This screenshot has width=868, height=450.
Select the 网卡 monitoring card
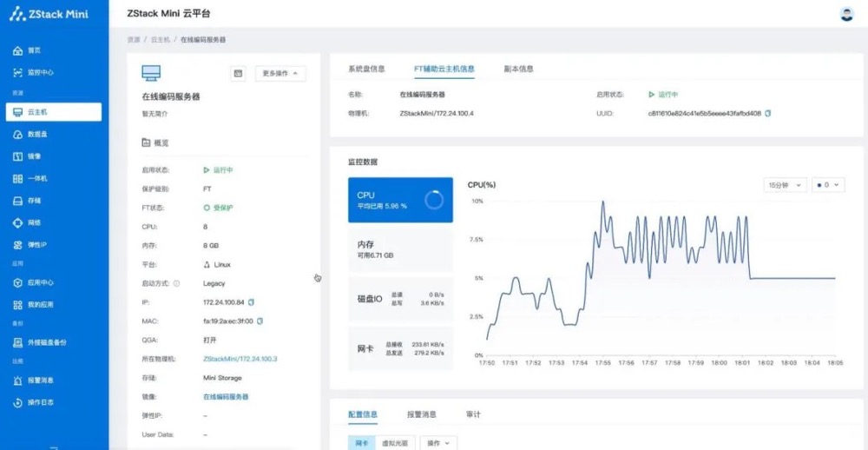tap(400, 348)
